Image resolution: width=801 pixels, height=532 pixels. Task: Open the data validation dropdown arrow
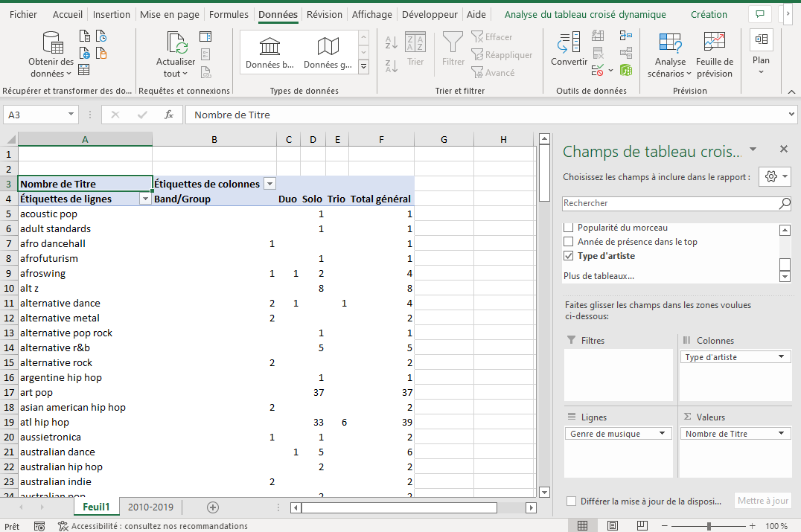610,71
